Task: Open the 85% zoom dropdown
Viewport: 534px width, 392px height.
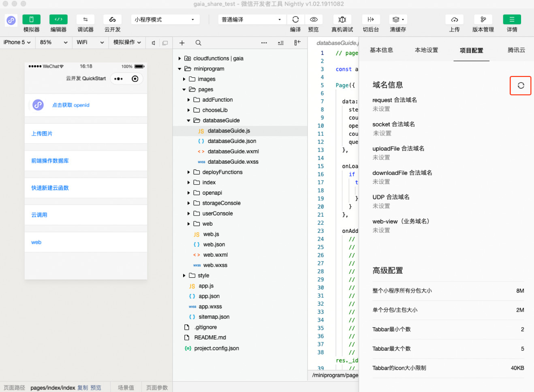Action: point(54,42)
